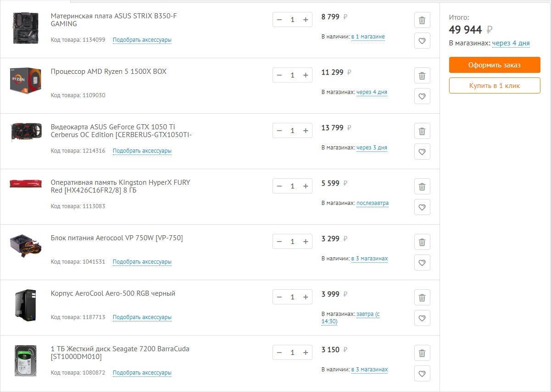Click the orange Оформить заказ button
Viewport: 551px width, 392px height.
pos(495,65)
